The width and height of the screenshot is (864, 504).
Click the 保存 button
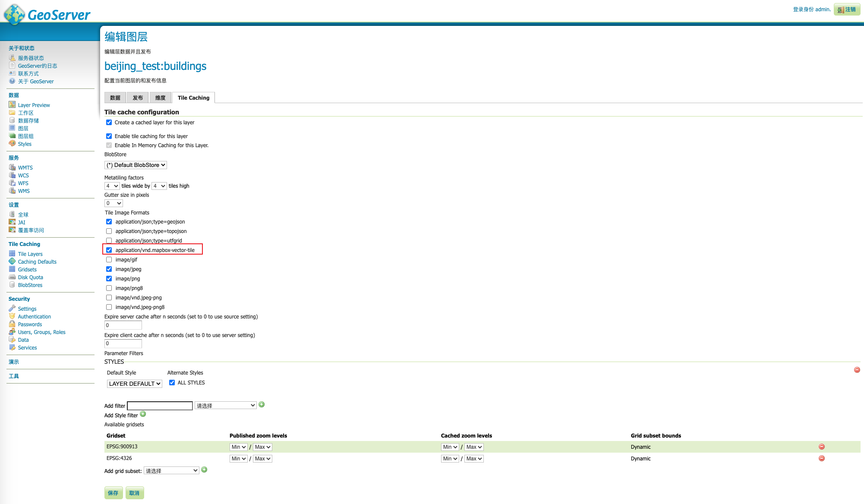pyautogui.click(x=113, y=493)
